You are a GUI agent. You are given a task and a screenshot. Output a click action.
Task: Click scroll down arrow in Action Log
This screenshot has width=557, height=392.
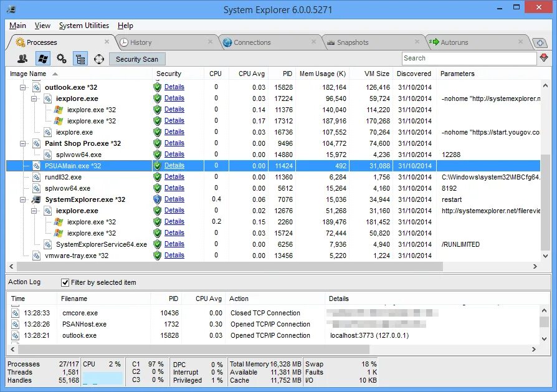(x=544, y=339)
